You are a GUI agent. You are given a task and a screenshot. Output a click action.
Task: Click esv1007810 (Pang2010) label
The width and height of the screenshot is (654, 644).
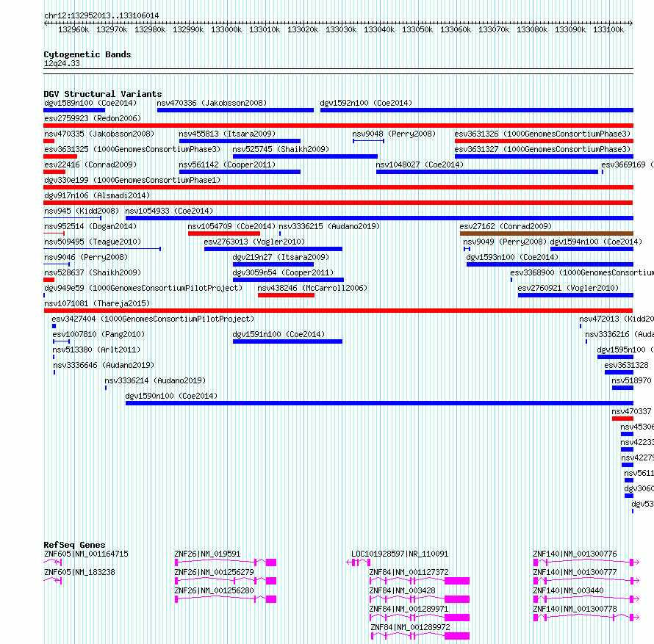tap(98, 334)
